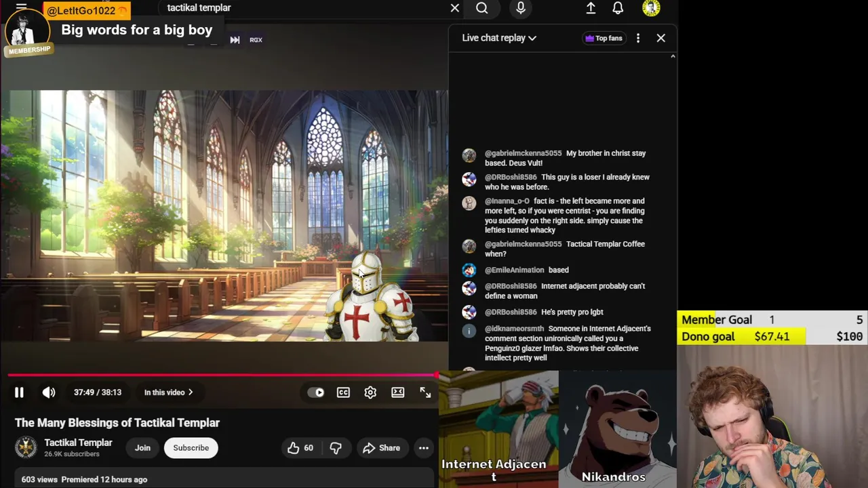
Task: Click @DRBoshi8586 'He's pretty pro lgbt' message
Action: 572,312
